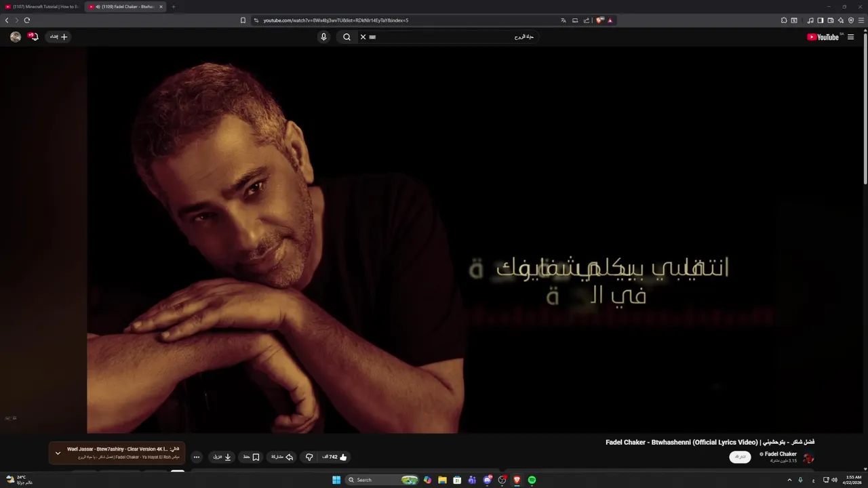868x488 pixels.
Task: Share the video with the arrow button
Action: 282,457
